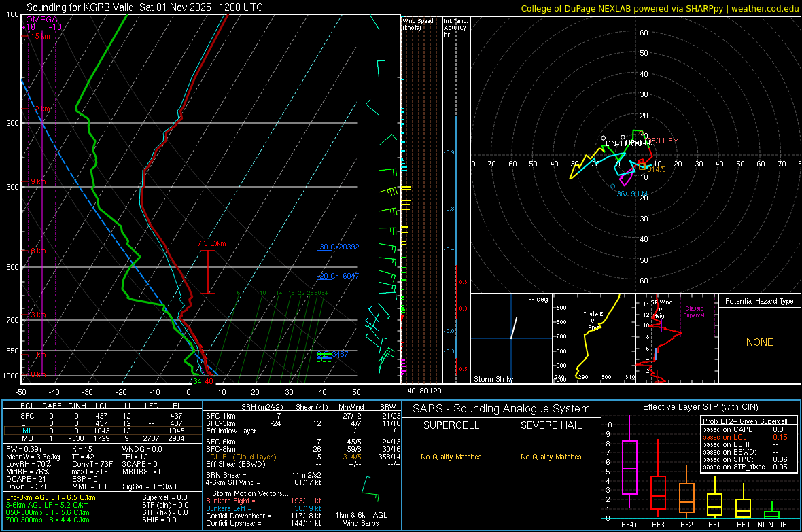Image resolution: width=802 pixels, height=532 pixels.
Task: Click the 'SR Wind v. Height' panel label
Action: (x=663, y=309)
